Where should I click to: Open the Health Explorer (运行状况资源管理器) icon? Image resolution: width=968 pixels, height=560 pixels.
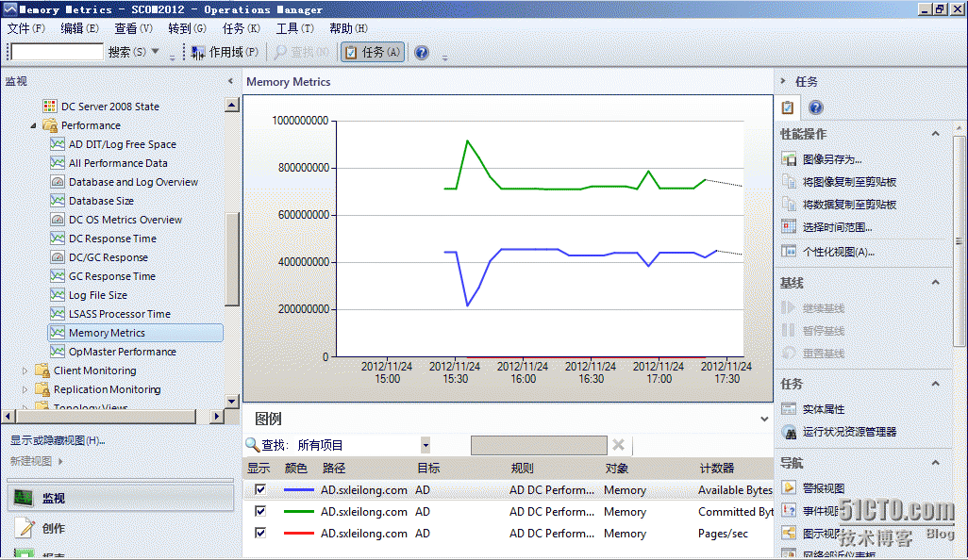789,432
